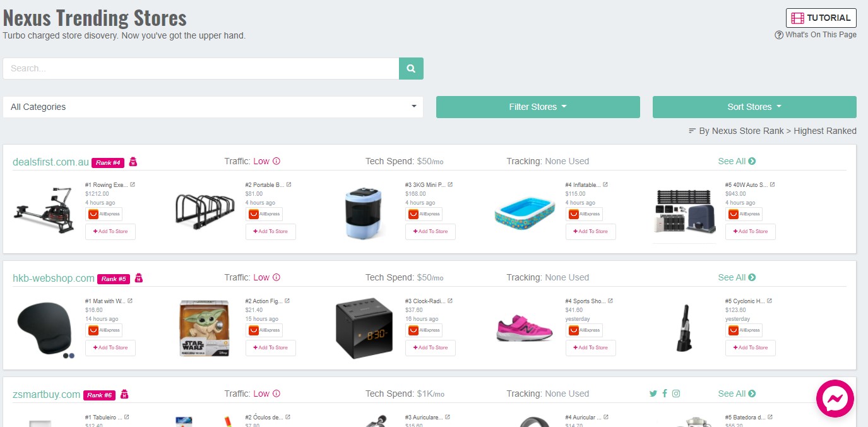The height and width of the screenshot is (427, 868).
Task: Open the Filter Stores dropdown
Action: click(x=537, y=106)
